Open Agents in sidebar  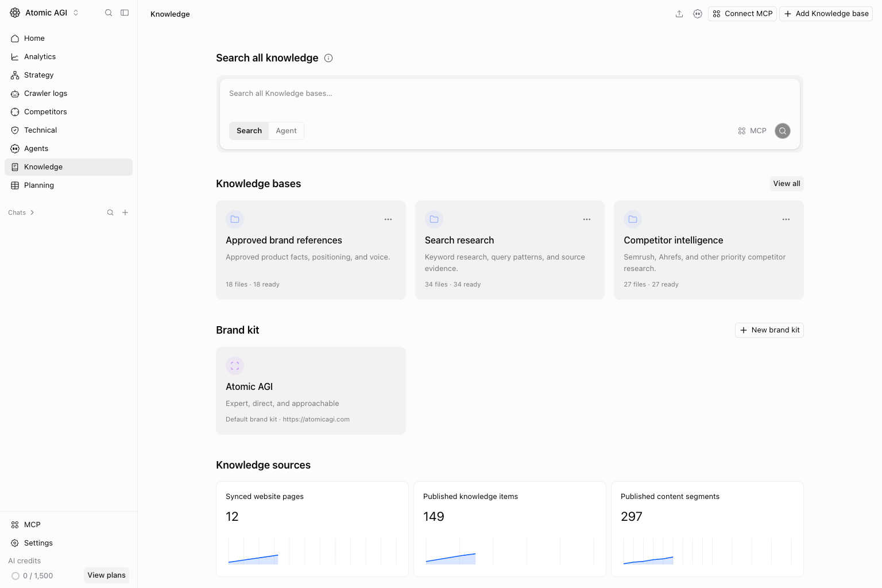coord(68,149)
